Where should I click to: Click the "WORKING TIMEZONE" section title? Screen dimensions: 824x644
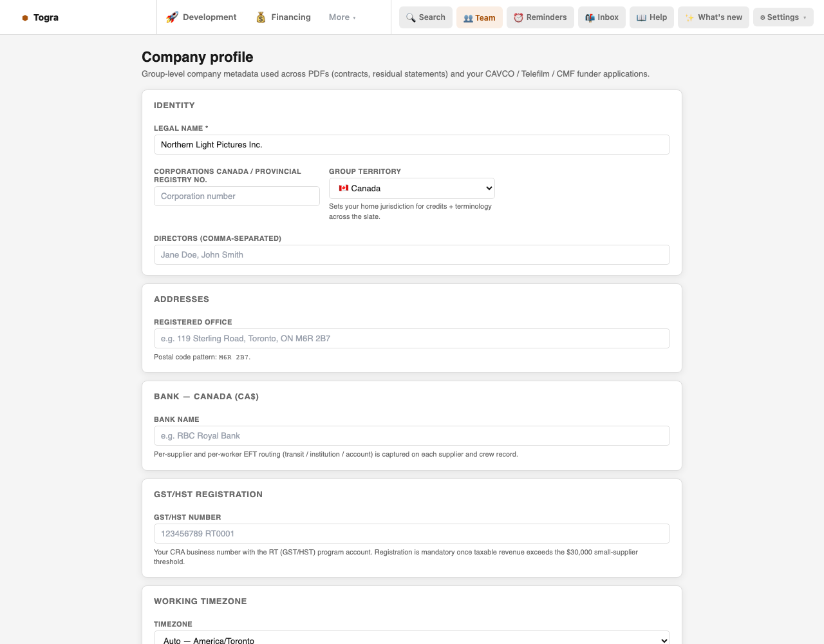click(x=200, y=601)
